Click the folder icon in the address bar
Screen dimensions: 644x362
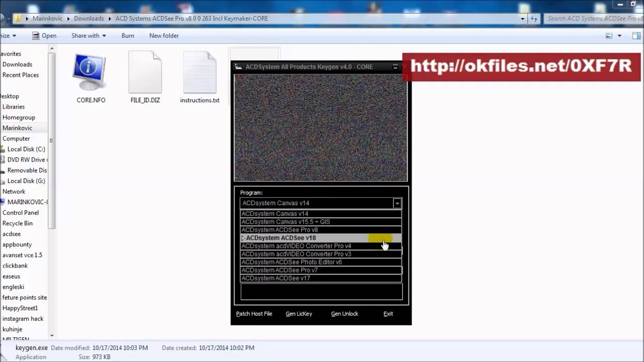click(18, 19)
